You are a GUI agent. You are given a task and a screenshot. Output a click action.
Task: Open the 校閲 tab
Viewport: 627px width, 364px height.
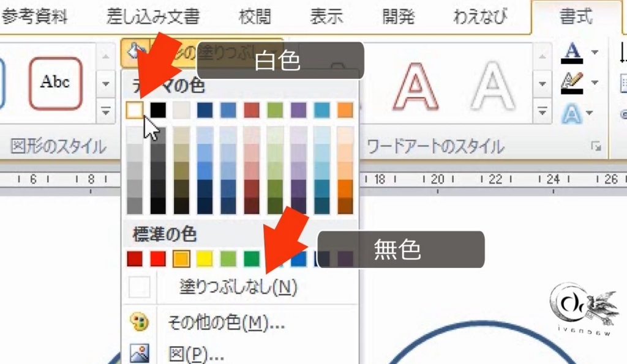255,17
